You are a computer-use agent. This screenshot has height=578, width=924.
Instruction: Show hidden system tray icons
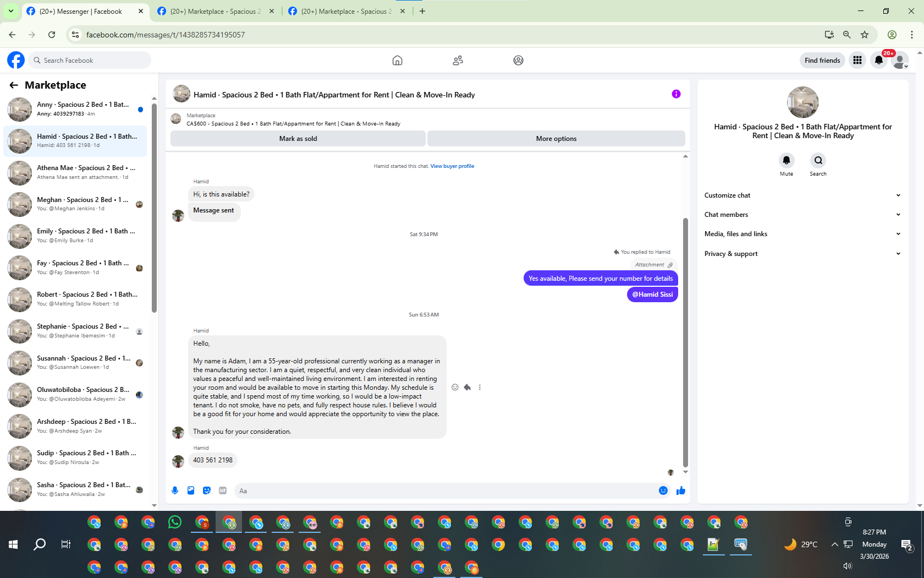coord(834,544)
